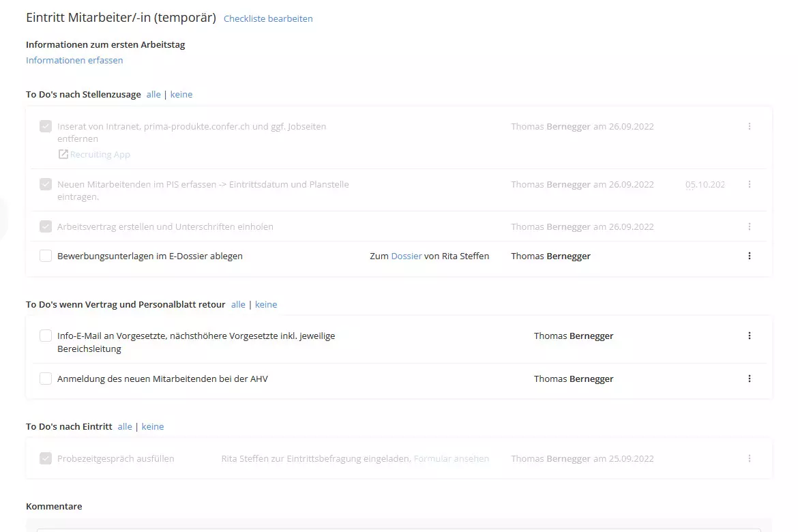Select 'alle' for To Do's nach Eintritt

point(125,426)
